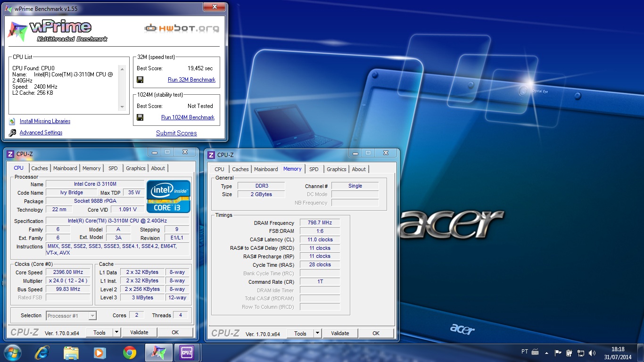Click the DRAM Frequency value 798.7 MHz

click(320, 223)
